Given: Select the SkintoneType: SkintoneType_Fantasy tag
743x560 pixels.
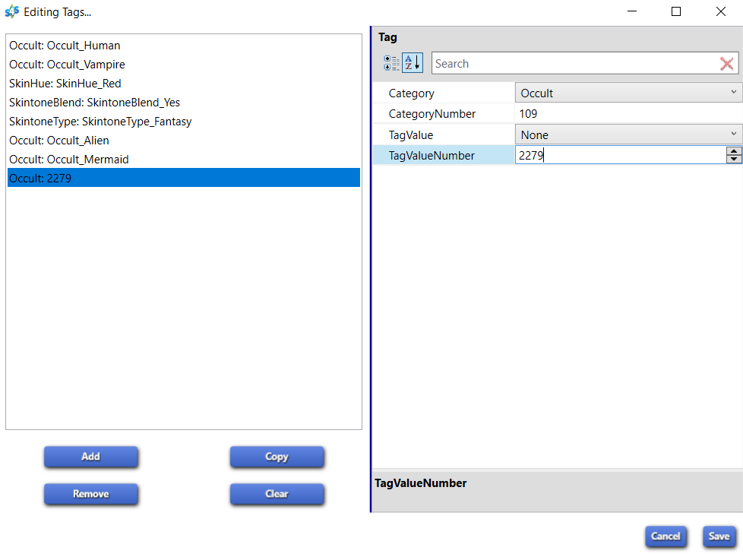Looking at the screenshot, I should click(184, 122).
